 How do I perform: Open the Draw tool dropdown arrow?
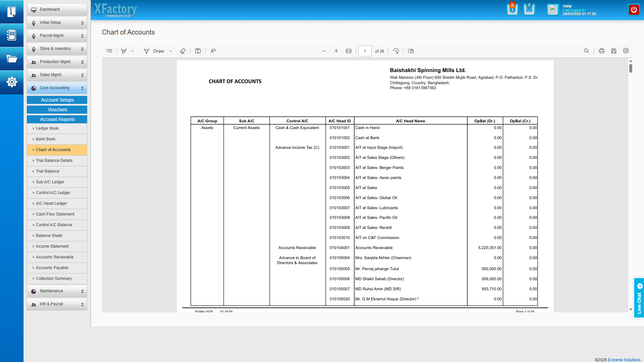[171, 51]
